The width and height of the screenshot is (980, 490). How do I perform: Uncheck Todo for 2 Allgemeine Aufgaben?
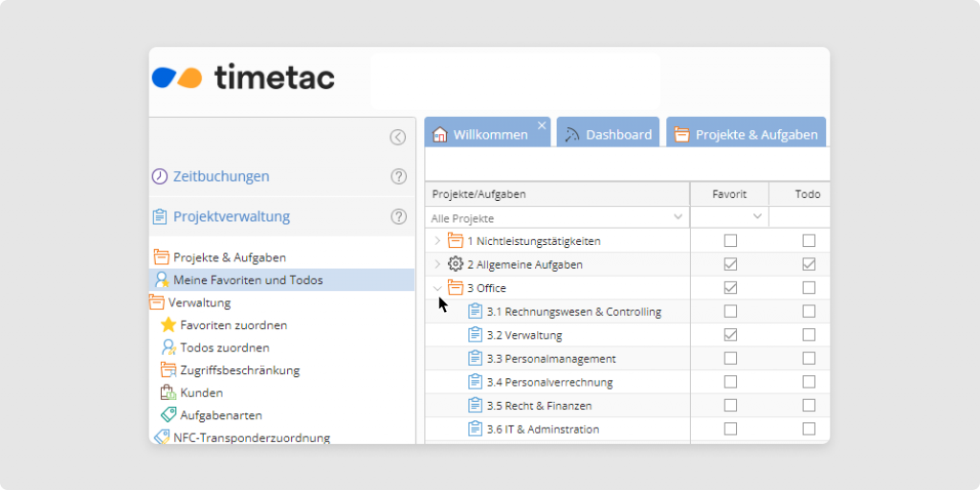tap(809, 264)
